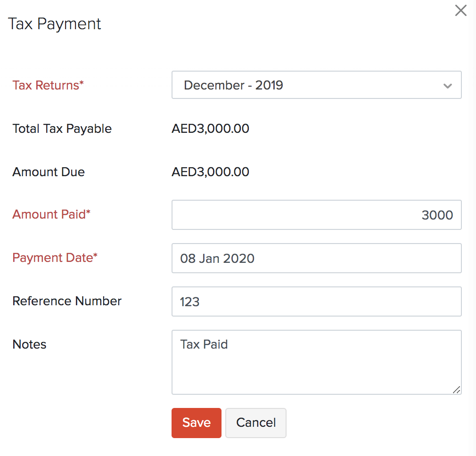Click the Reference Number field containing 123
This screenshot has width=476, height=456.
point(316,301)
